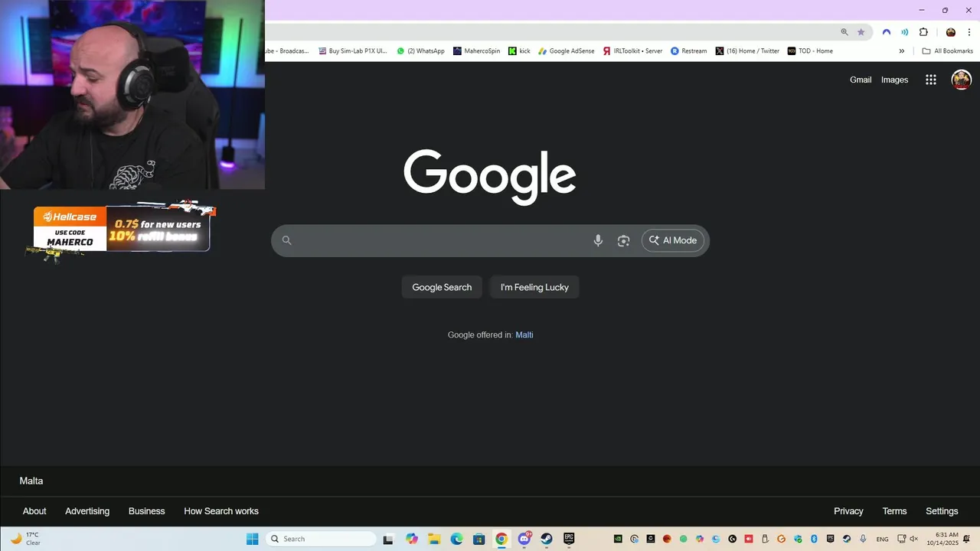
Task: Open Discord from the taskbar
Action: (524, 539)
